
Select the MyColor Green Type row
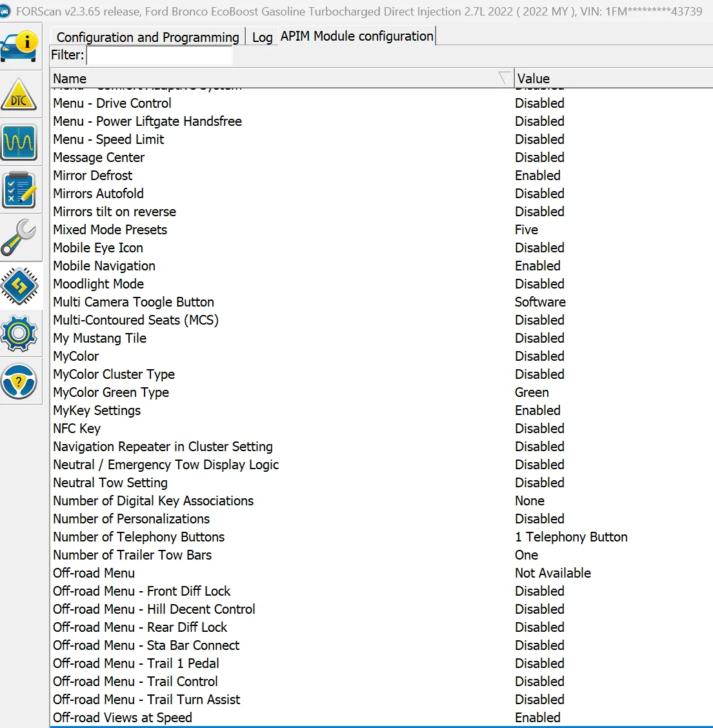(381, 393)
